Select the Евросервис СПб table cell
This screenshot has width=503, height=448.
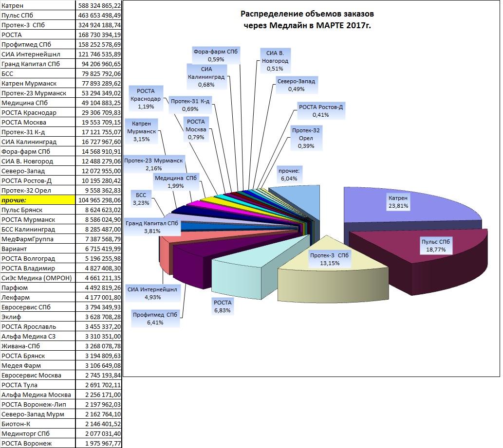click(37, 307)
